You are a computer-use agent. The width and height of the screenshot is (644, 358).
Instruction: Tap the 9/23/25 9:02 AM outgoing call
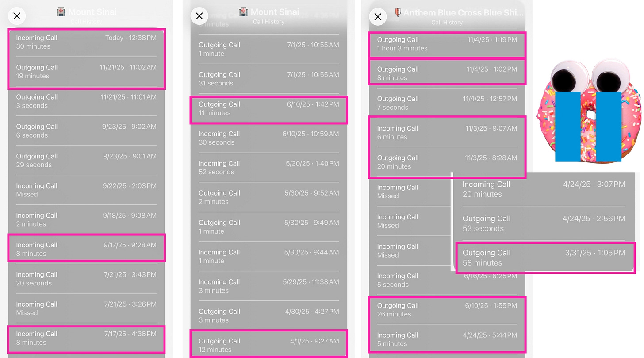point(86,131)
